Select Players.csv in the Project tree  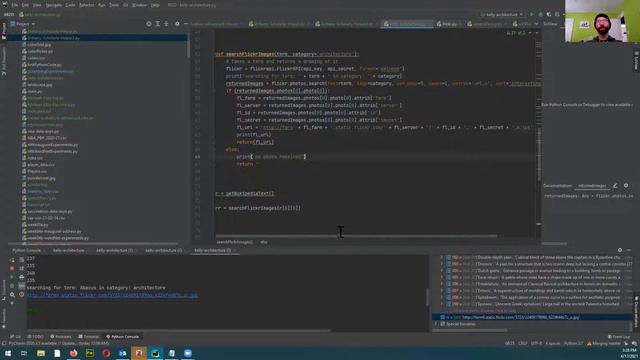tap(36, 171)
